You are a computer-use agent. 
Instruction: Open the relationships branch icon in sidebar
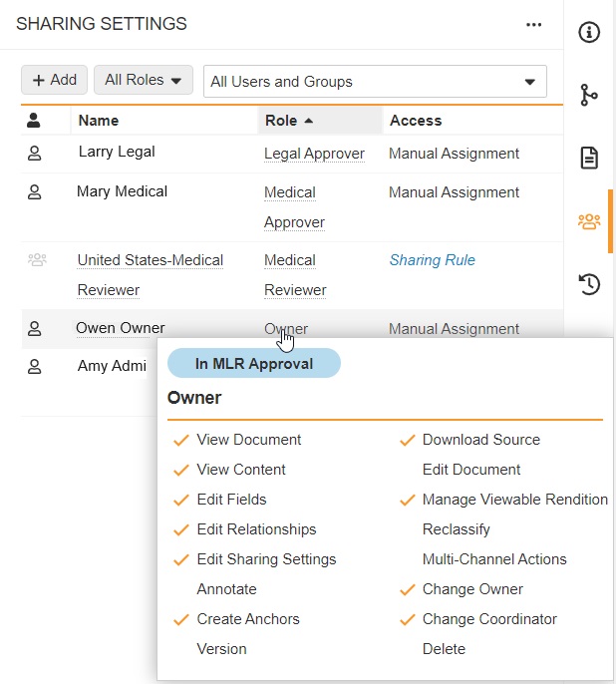point(589,95)
